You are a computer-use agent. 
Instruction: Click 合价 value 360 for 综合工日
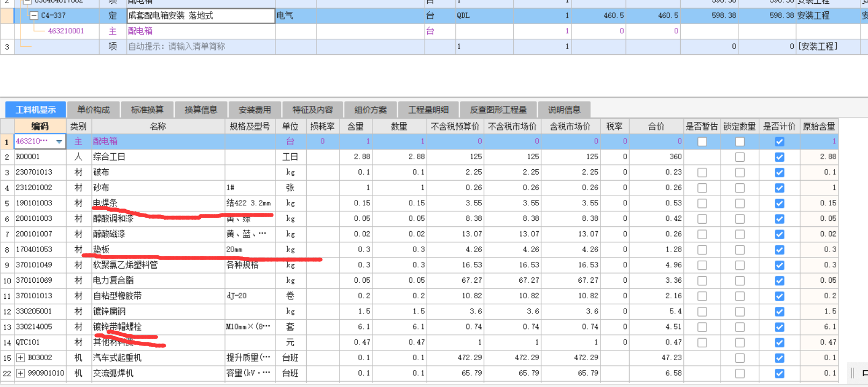point(656,157)
